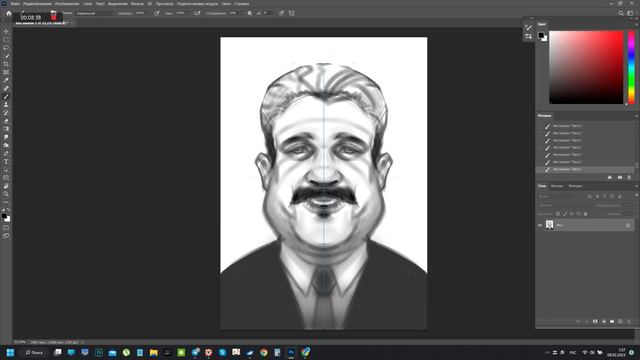Open the search icon at top right
The height and width of the screenshot is (360, 640).
[x=621, y=13]
